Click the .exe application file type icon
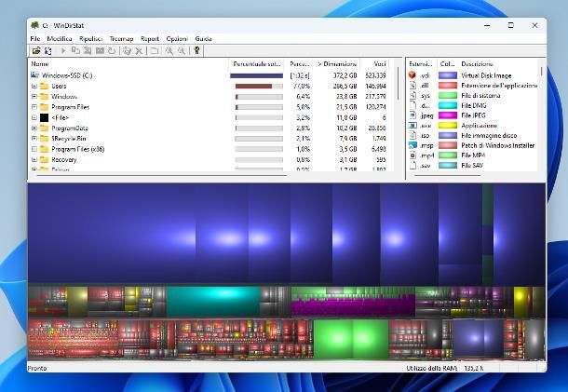 click(x=412, y=126)
